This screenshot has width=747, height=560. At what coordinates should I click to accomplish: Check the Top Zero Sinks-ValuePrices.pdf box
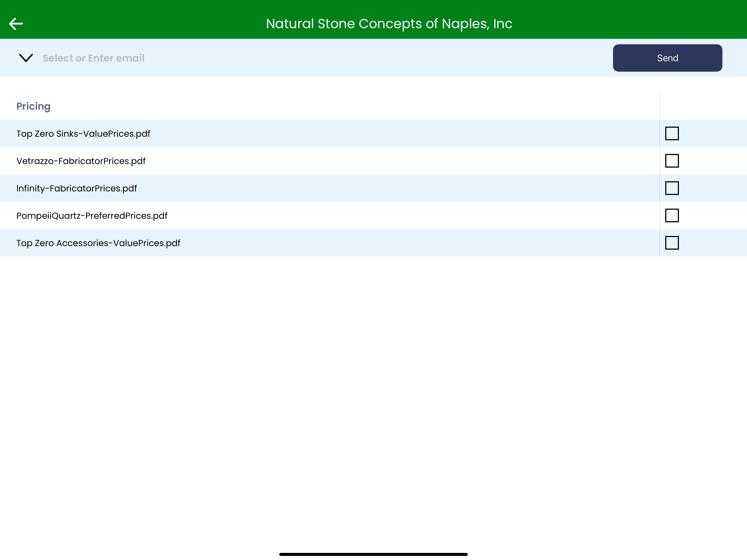672,133
